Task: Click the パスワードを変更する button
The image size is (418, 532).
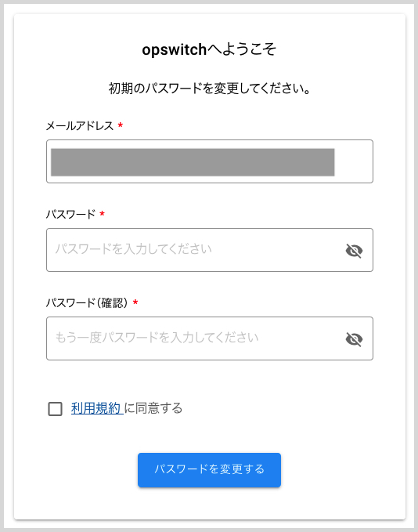Action: pos(209,470)
